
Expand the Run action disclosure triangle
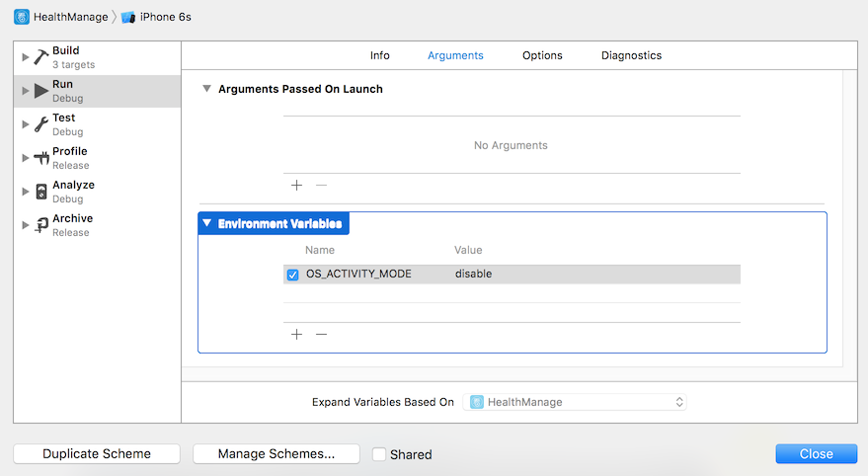pos(25,91)
